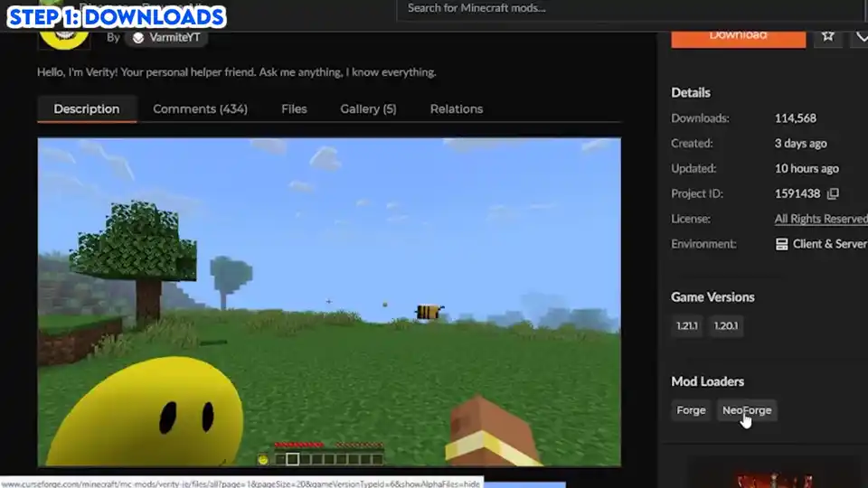Open the VarmiteYT author profile
The width and height of the screenshot is (868, 488).
click(x=175, y=38)
